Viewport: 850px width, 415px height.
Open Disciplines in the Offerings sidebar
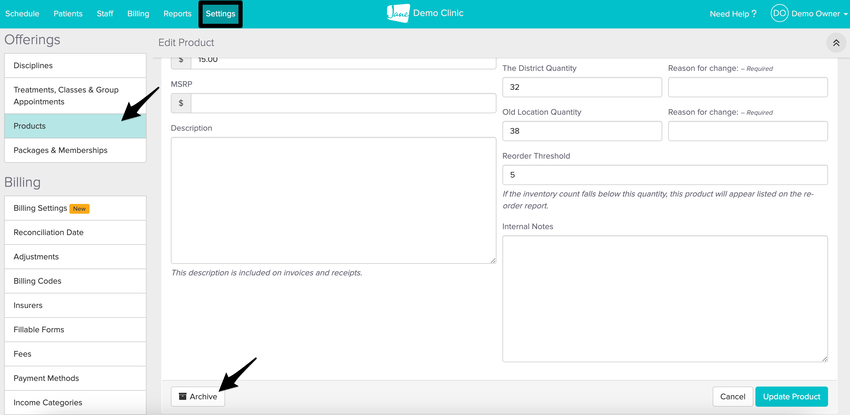coord(75,66)
